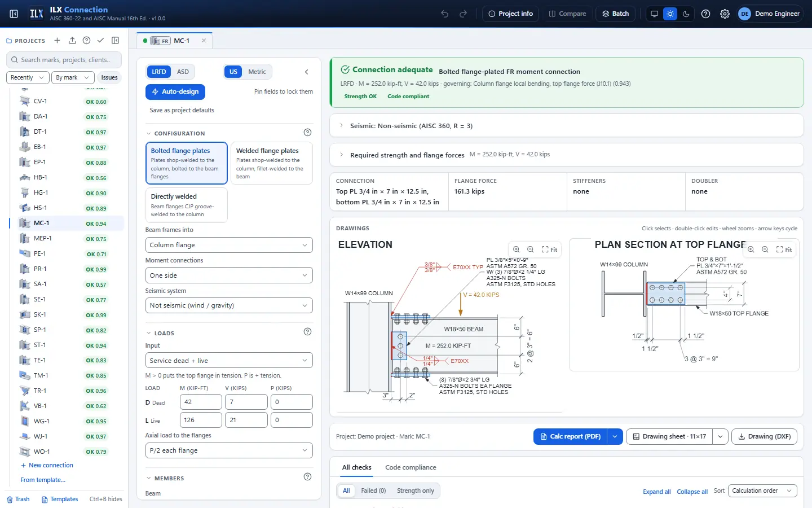Viewport: 812px width, 508px height.
Task: Click the Dead load moment input field
Action: click(201, 402)
